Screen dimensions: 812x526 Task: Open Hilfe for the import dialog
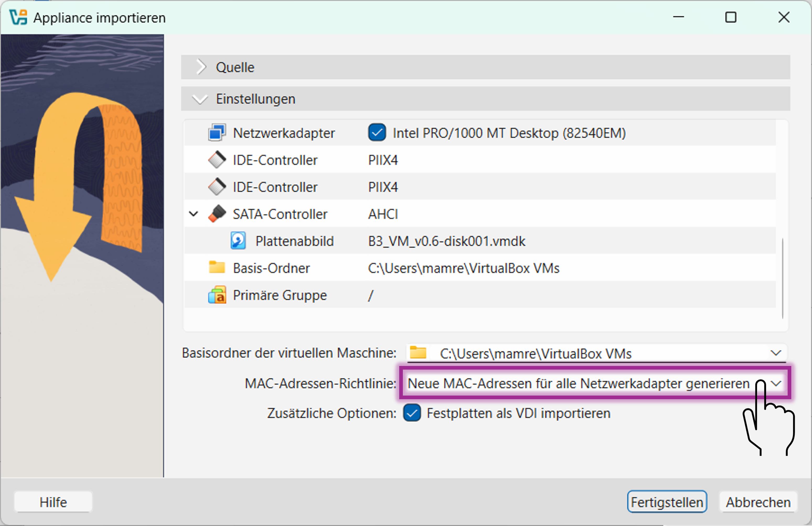[53, 502]
